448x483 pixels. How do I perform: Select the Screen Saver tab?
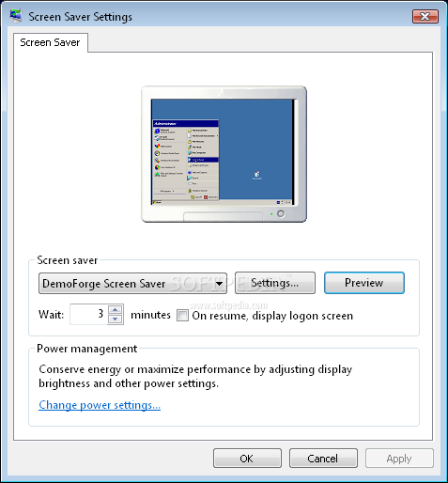click(x=50, y=42)
